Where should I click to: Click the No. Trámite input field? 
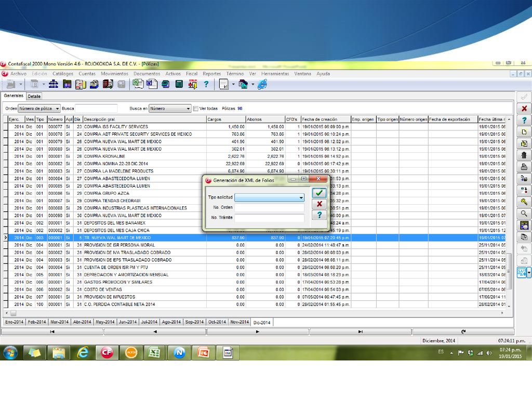pos(270,218)
